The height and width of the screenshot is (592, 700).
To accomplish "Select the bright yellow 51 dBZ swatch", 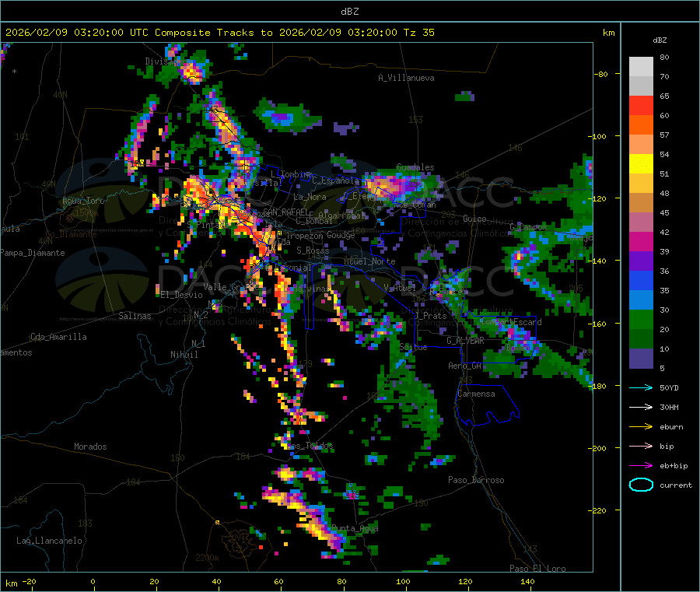I will tap(641, 164).
